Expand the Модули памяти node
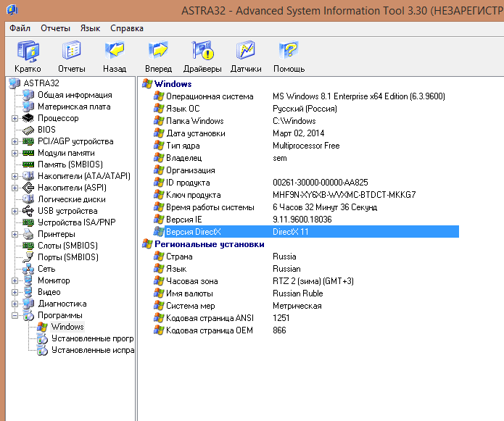 point(15,153)
